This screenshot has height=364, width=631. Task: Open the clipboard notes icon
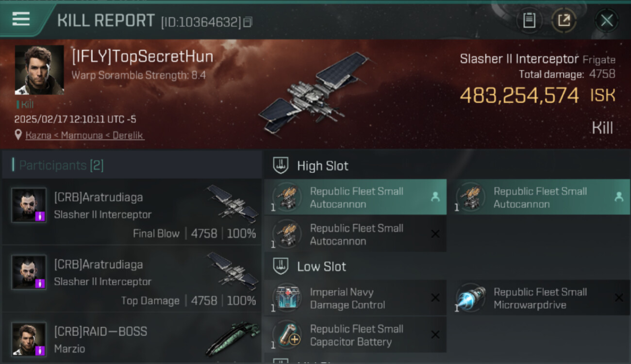tap(529, 20)
